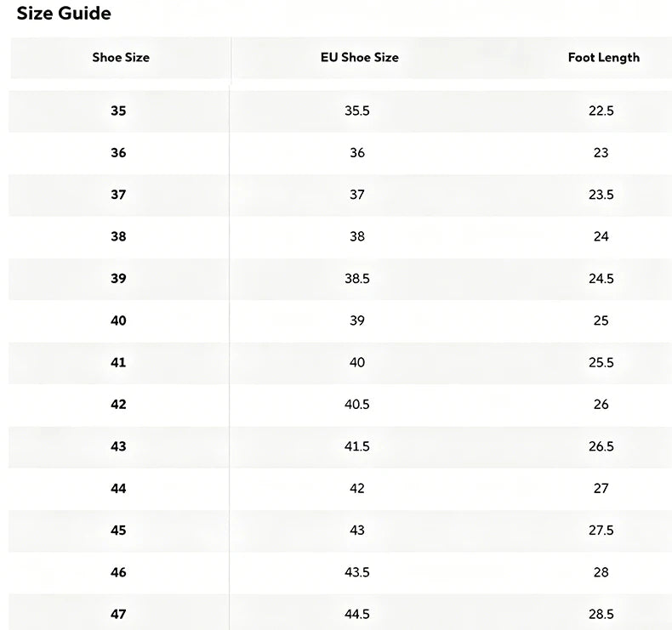This screenshot has height=630, width=672.
Task: Click shoe size 36 in first column
Action: (x=118, y=153)
